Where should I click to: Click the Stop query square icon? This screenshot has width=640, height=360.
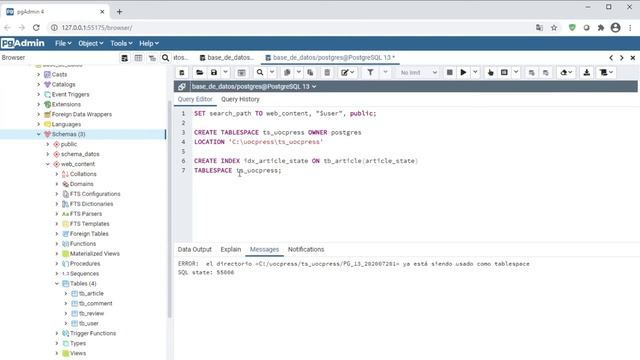[x=449, y=72]
